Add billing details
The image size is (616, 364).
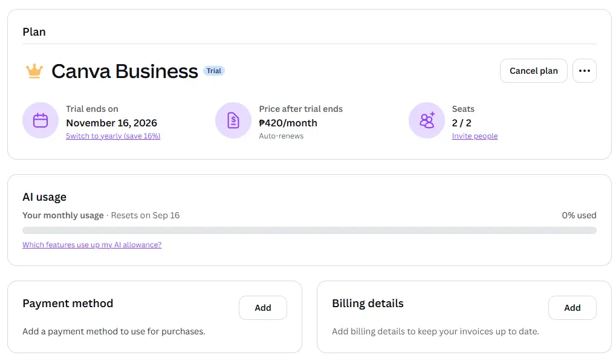coord(572,308)
